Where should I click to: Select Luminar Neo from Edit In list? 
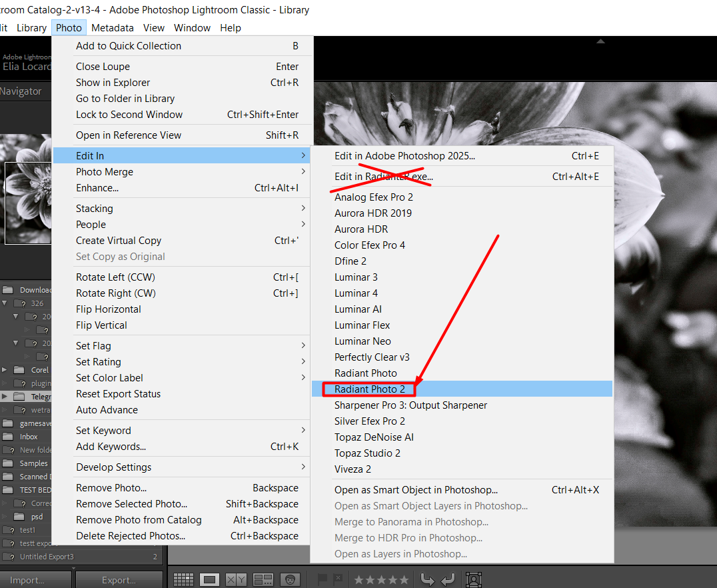point(462,341)
